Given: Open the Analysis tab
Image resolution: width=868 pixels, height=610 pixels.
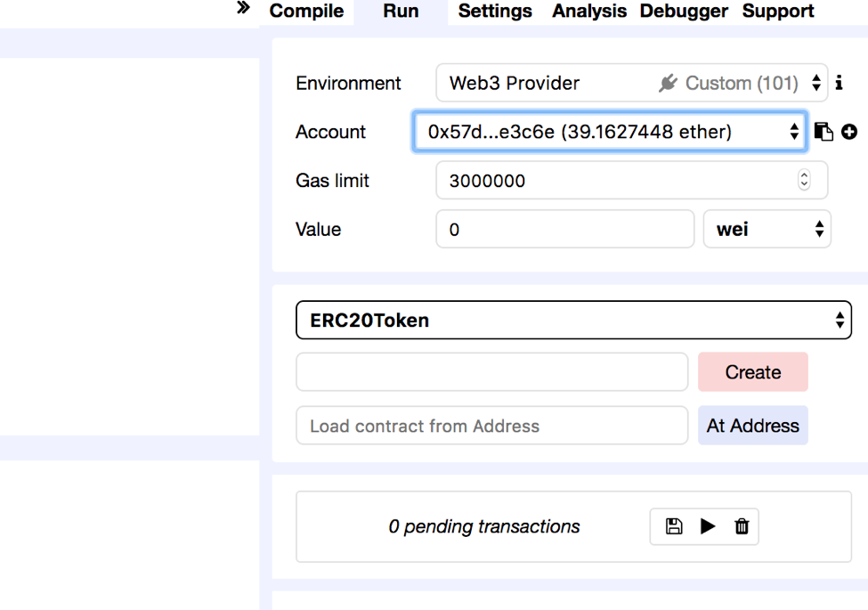Looking at the screenshot, I should [589, 11].
